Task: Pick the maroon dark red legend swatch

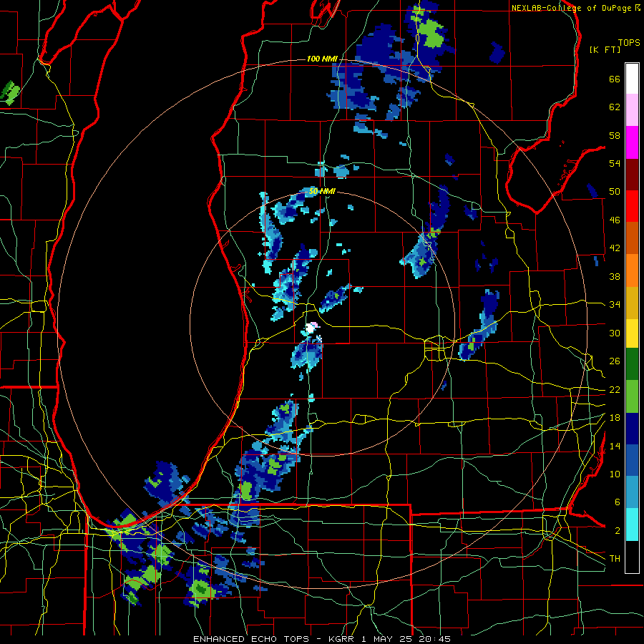Action: pos(632,175)
